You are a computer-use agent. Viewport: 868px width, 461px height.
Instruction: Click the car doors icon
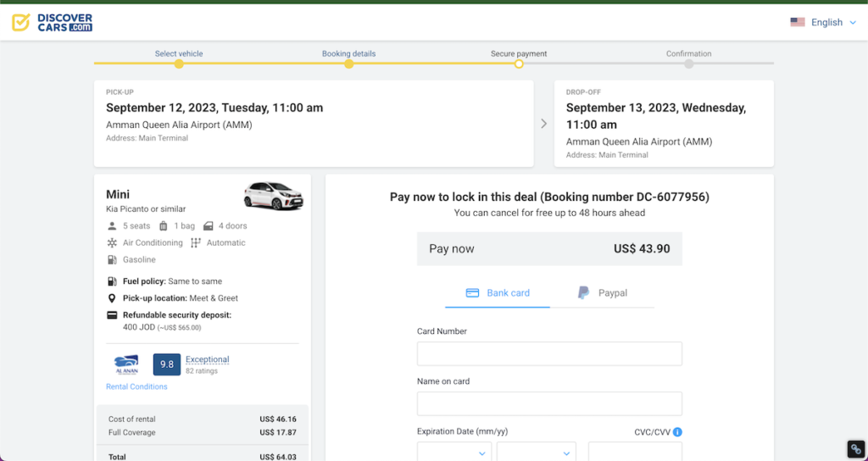pos(209,225)
